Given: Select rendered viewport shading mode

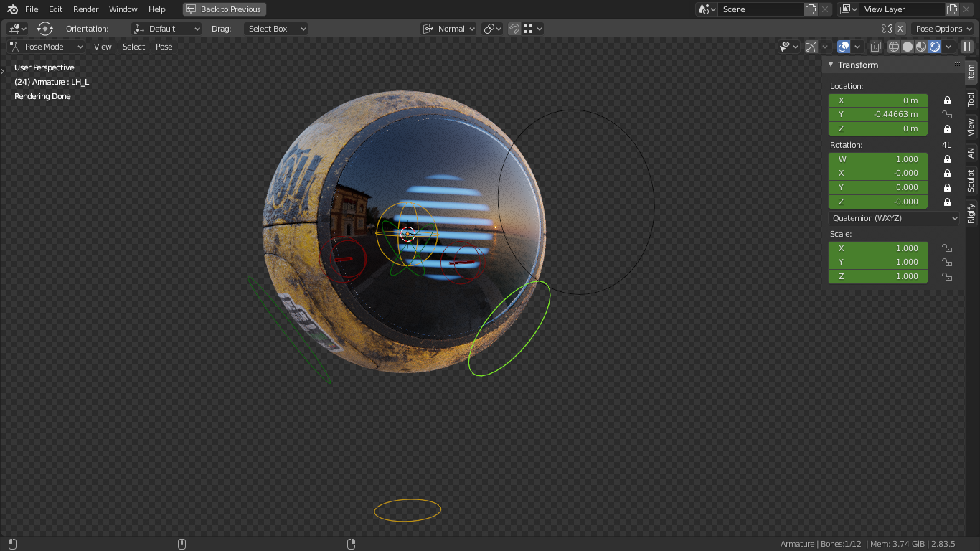Looking at the screenshot, I should coord(935,47).
